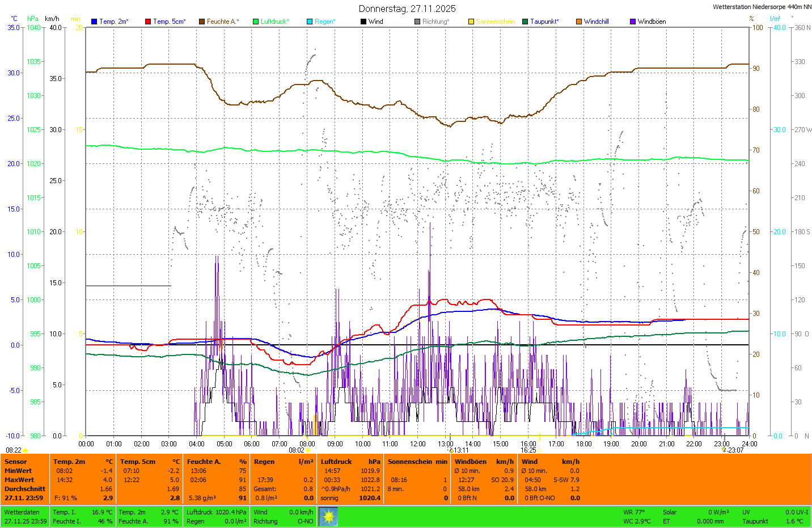The height and width of the screenshot is (528, 812).
Task: Toggle the Sonnenschein legend entry
Action: 495,22
